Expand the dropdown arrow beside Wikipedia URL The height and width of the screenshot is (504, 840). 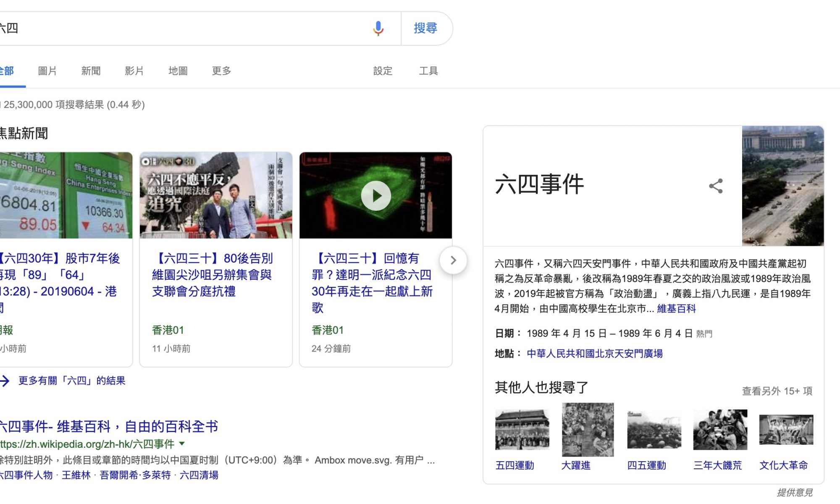182,444
